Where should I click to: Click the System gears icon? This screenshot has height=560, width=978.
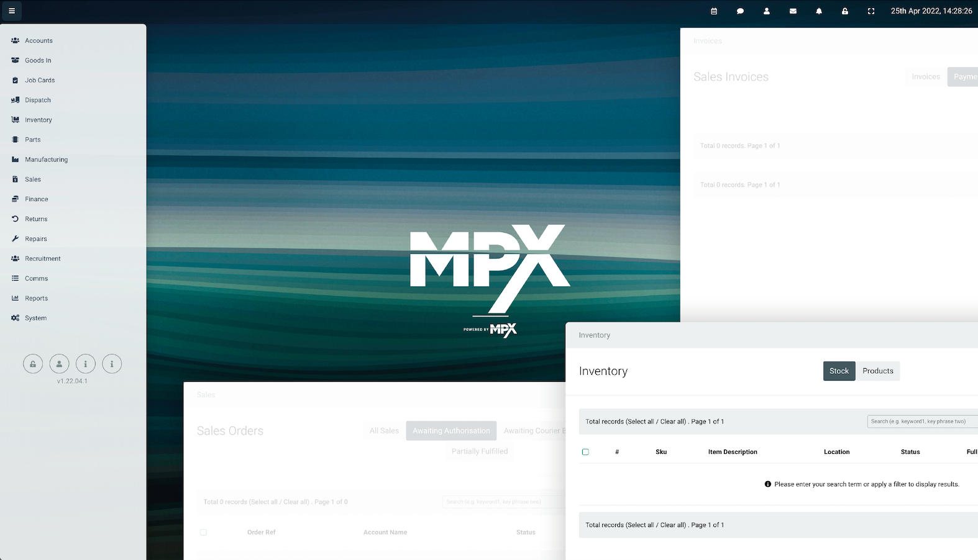point(15,318)
